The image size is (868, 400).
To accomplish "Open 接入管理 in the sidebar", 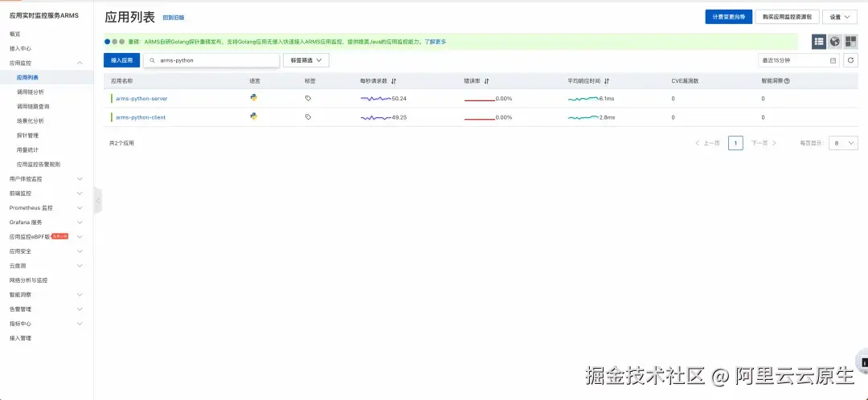I will [x=20, y=337].
